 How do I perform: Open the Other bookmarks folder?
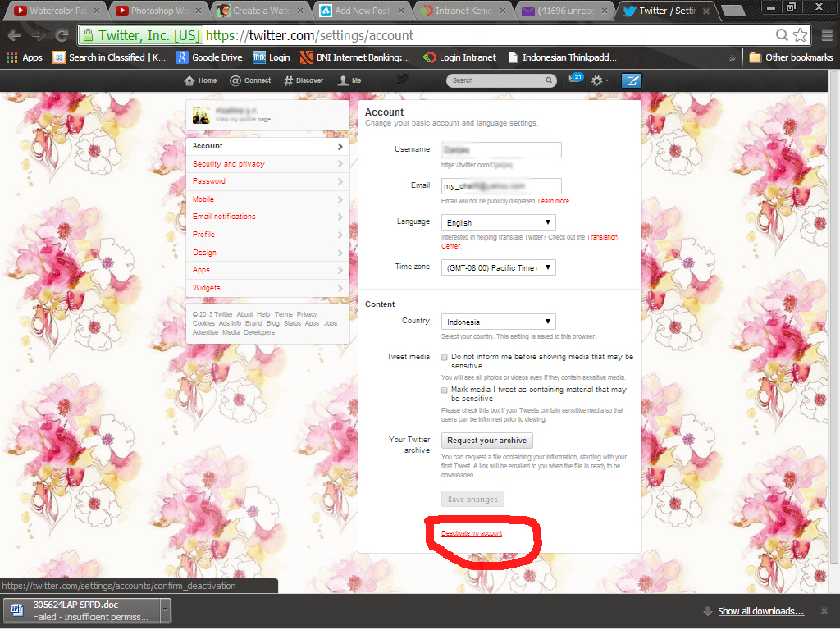[792, 57]
